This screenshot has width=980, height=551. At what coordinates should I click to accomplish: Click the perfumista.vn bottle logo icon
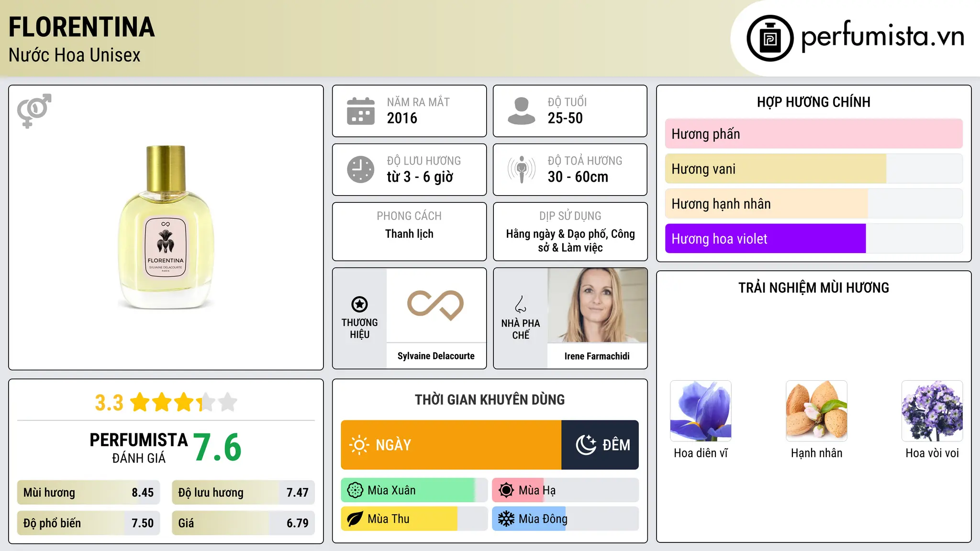770,38
